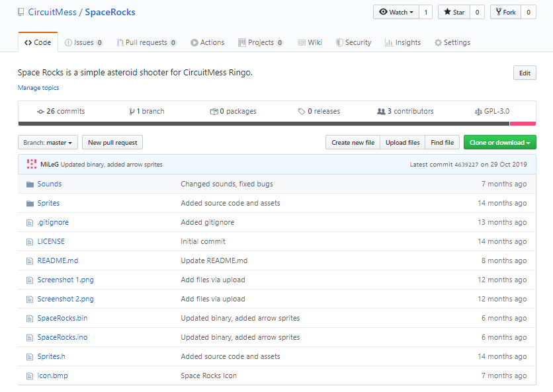Click the tag icon beside 0 releases

(x=302, y=112)
